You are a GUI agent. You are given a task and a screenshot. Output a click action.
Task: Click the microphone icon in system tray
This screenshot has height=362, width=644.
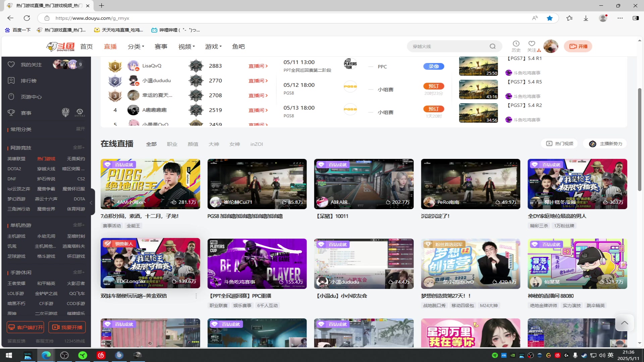[x=575, y=355]
